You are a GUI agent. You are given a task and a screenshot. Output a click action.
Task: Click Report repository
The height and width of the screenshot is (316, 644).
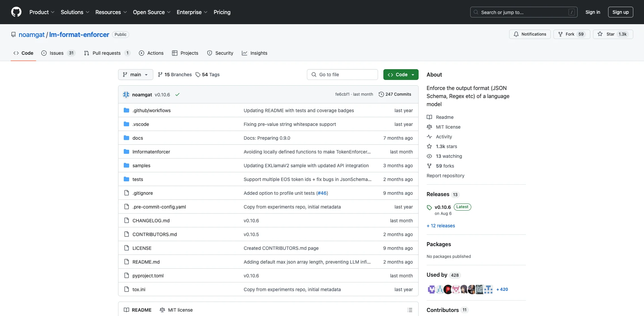tap(445, 176)
